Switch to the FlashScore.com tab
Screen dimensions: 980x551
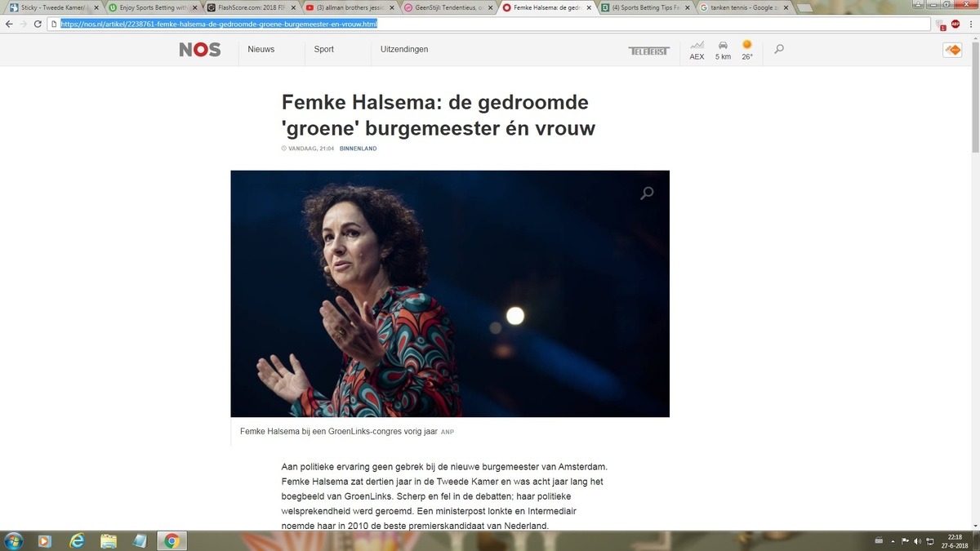click(245, 7)
